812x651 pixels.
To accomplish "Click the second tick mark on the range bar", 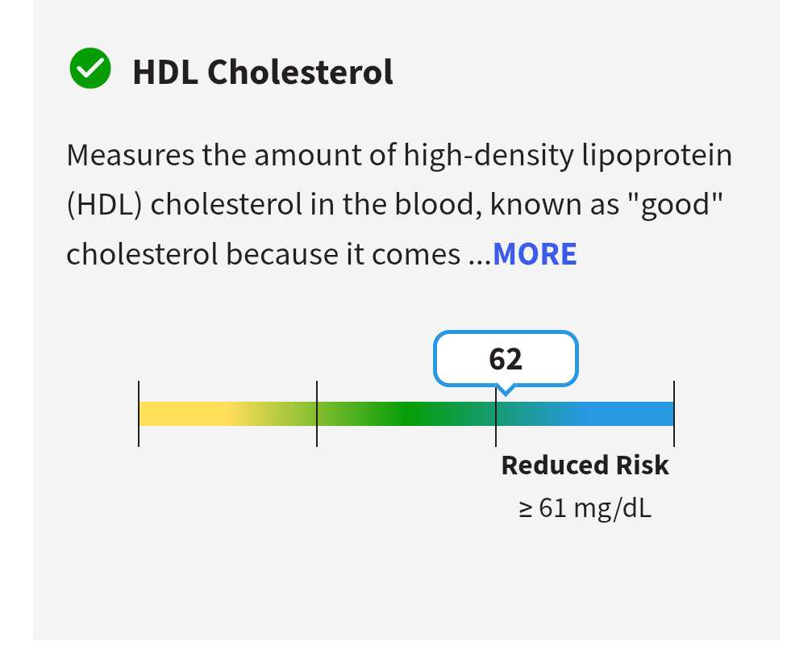I will click(317, 414).
